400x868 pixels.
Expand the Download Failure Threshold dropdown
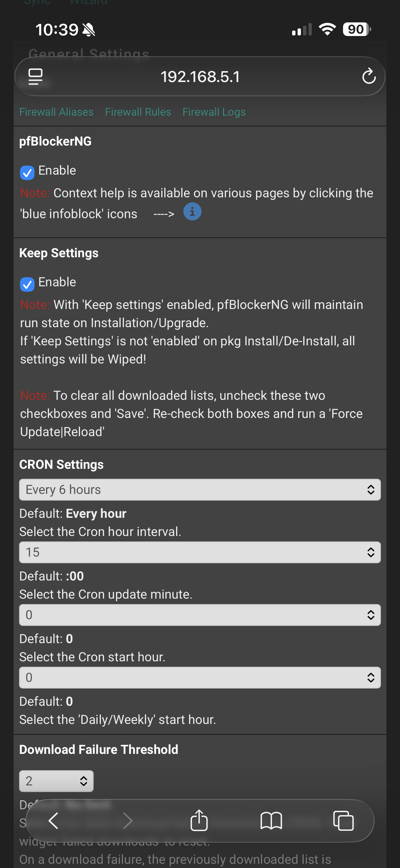(56, 781)
